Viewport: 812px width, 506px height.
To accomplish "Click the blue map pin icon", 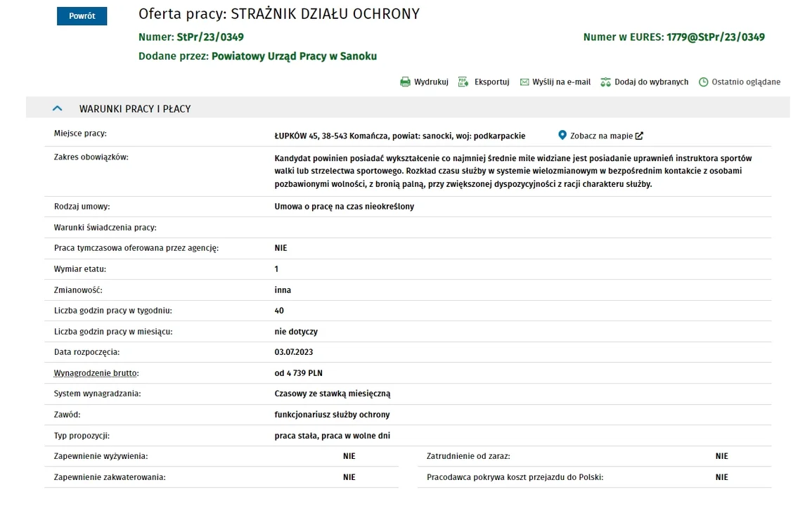I will tap(562, 135).
